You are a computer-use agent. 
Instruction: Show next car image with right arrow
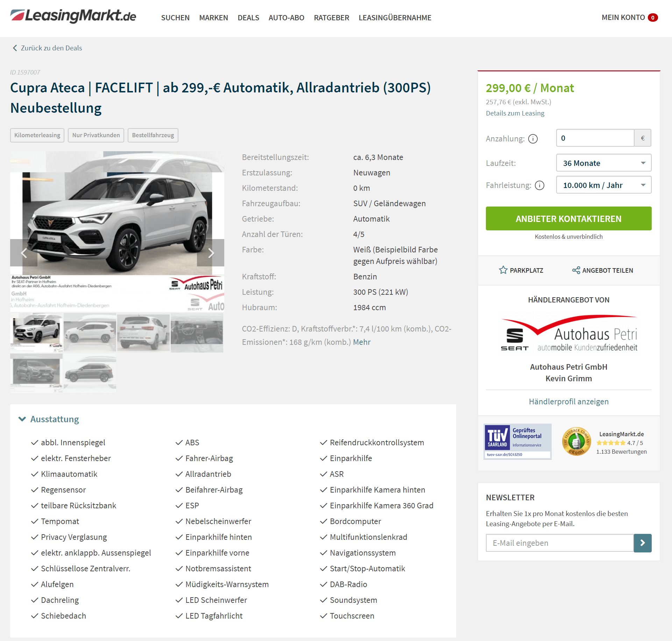tap(211, 253)
